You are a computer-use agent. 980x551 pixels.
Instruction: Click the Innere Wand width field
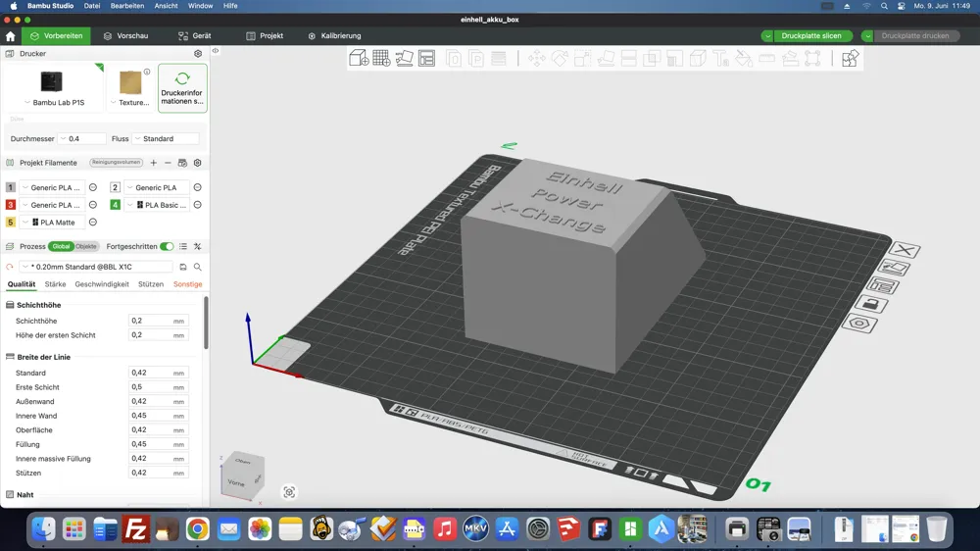[158, 416]
